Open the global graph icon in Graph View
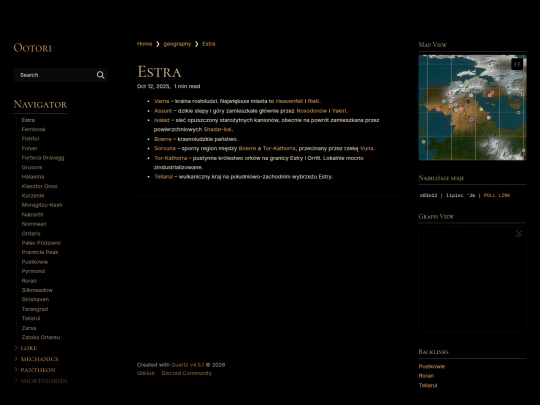This screenshot has width=540, height=405. pos(519,233)
